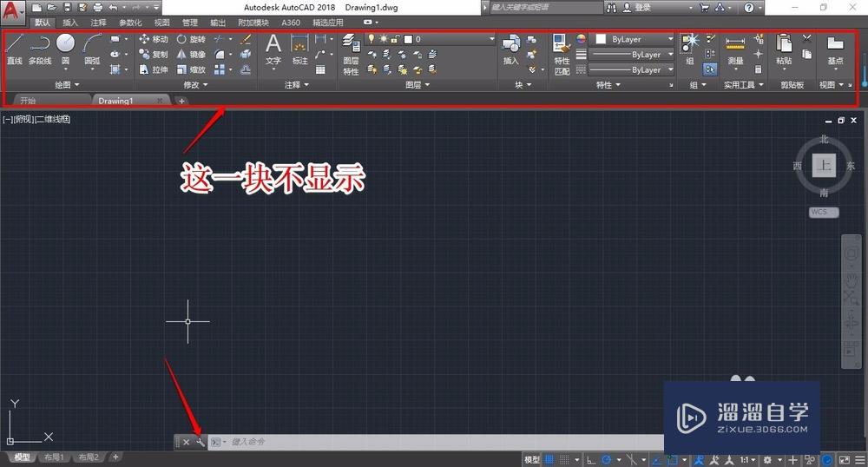868x467 pixels.
Task: Toggle clean screen in status bar
Action: 845,460
